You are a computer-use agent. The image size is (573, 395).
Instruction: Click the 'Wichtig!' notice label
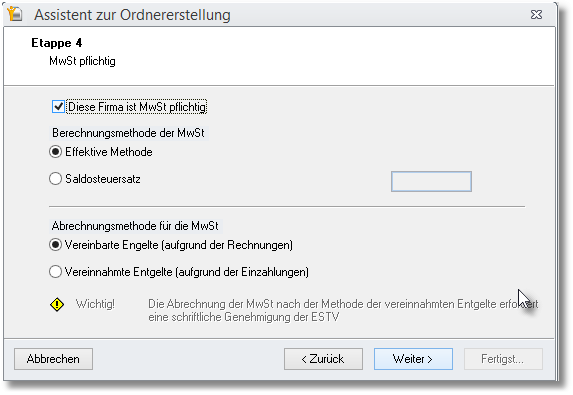pos(95,304)
